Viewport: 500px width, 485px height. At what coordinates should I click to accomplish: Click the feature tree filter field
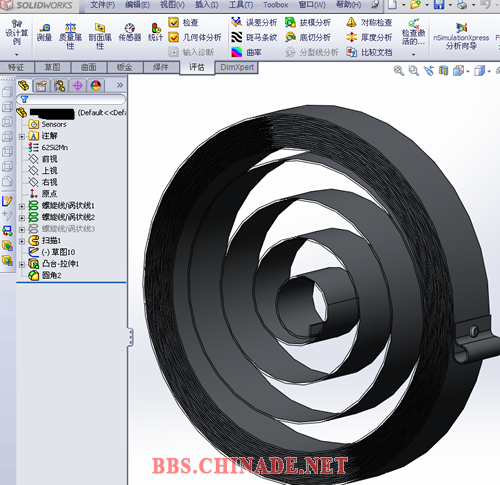pyautogui.click(x=71, y=99)
